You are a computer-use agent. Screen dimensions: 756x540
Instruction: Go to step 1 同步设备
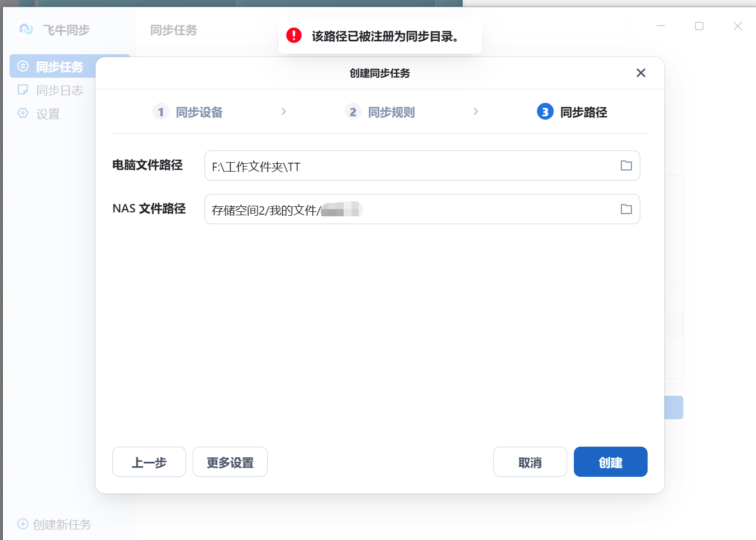pos(188,112)
